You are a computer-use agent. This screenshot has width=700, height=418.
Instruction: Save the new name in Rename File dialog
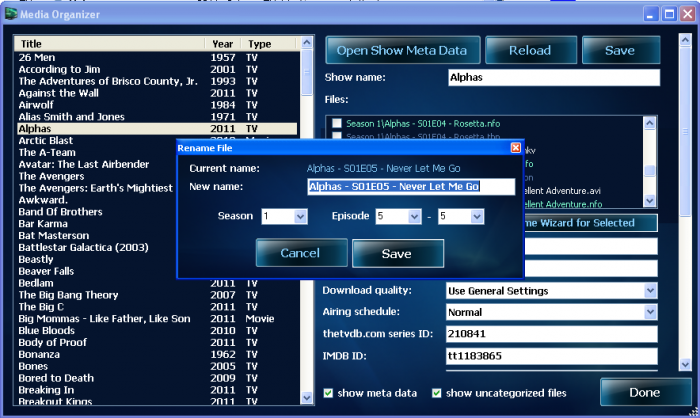click(398, 253)
